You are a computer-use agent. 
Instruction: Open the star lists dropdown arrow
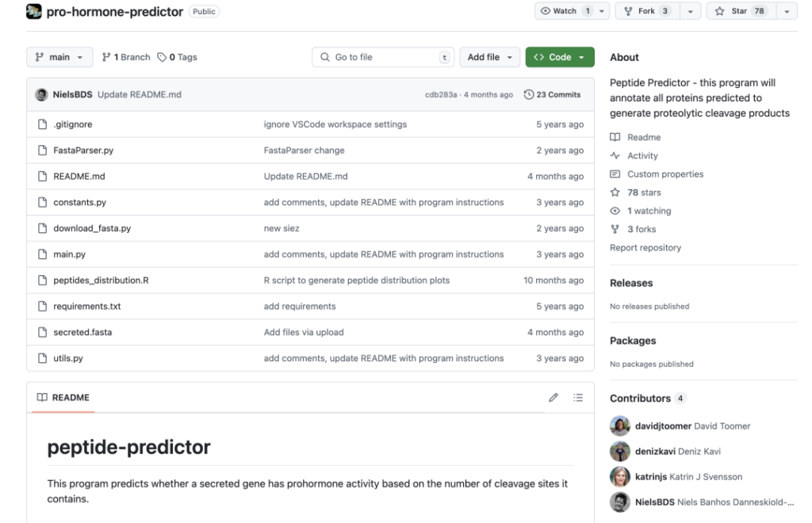787,11
